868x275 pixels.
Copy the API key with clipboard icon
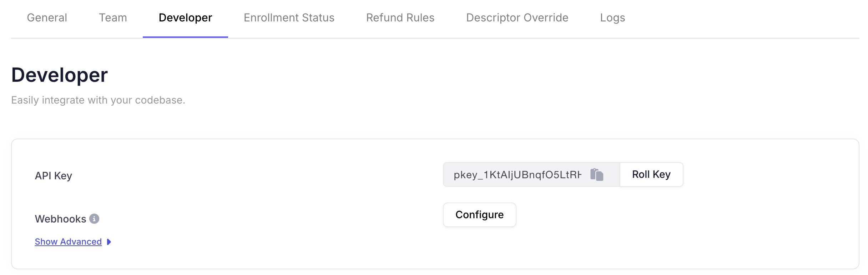597,175
